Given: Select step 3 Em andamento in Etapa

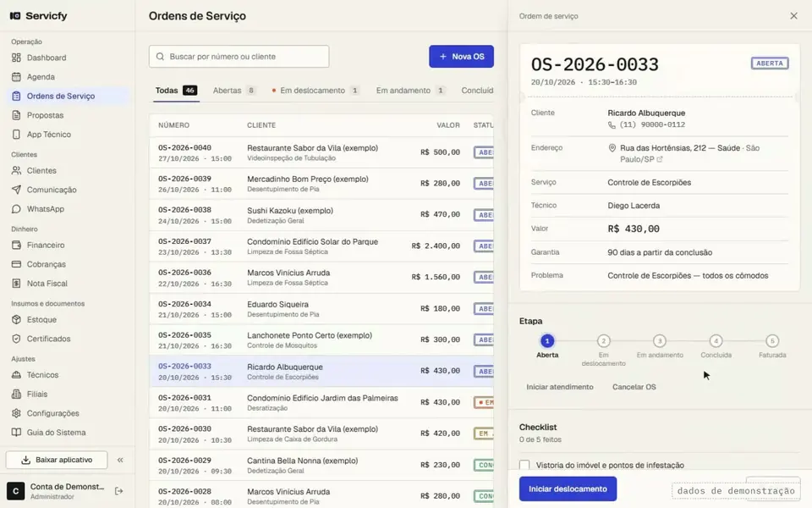Looking at the screenshot, I should point(659,341).
